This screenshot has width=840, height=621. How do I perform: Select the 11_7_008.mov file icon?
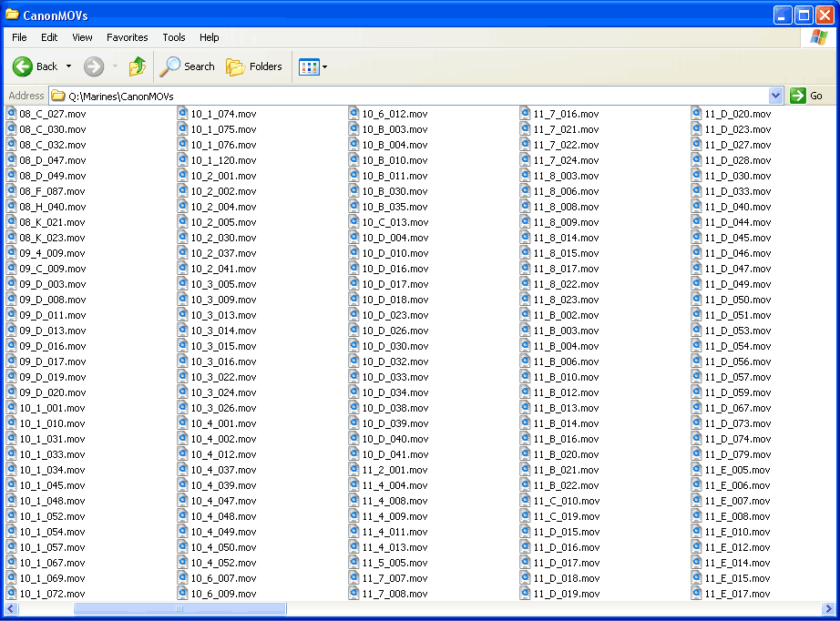tap(353, 593)
